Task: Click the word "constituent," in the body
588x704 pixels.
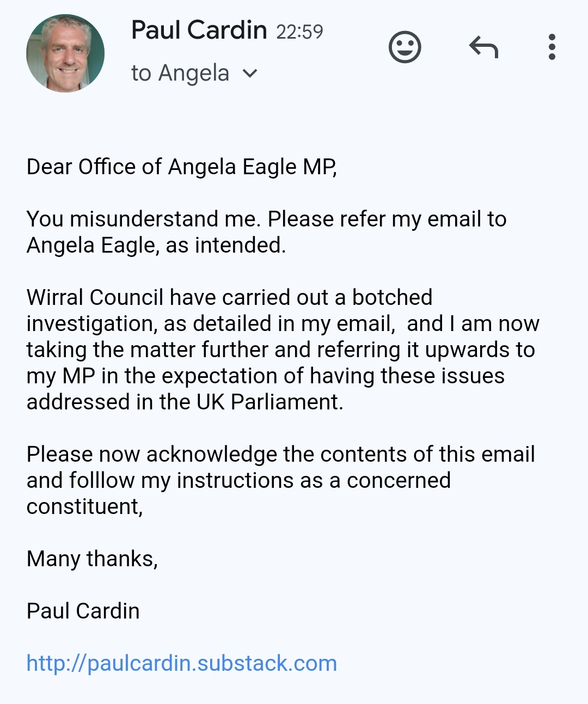Action: 84,506
